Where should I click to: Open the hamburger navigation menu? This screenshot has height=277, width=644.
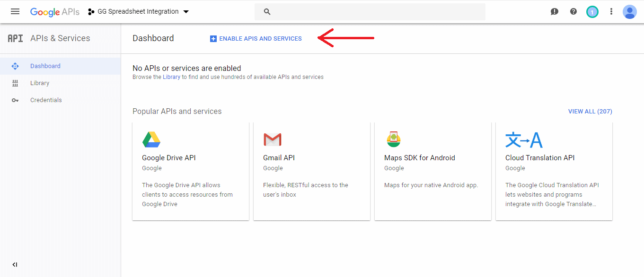click(x=15, y=11)
